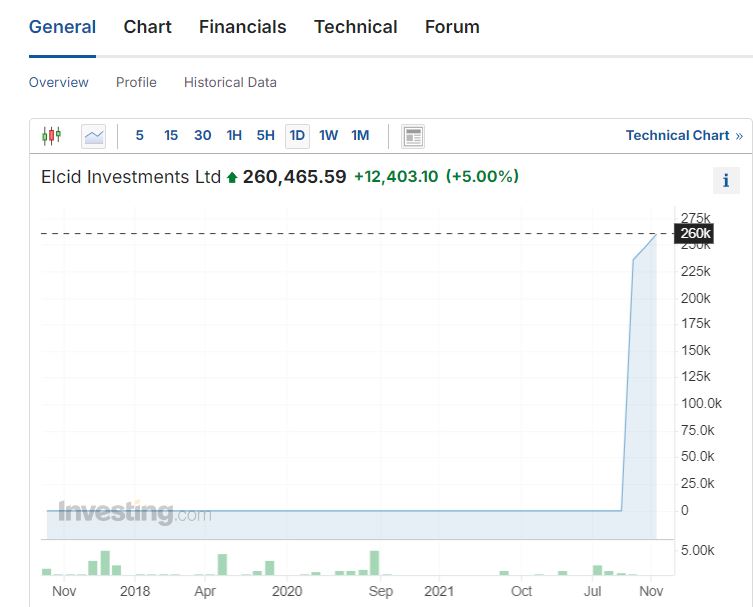Screen dimensions: 753x607
Task: Click the 260k current price marker
Action: pos(694,233)
